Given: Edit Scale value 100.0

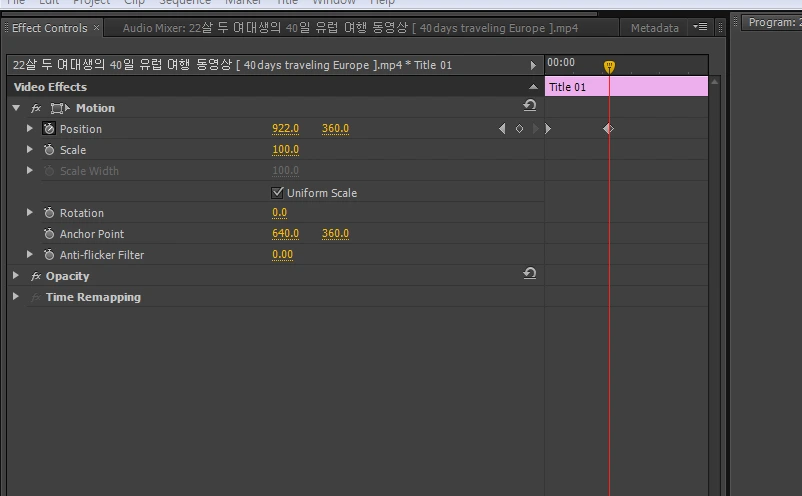Looking at the screenshot, I should (x=285, y=150).
